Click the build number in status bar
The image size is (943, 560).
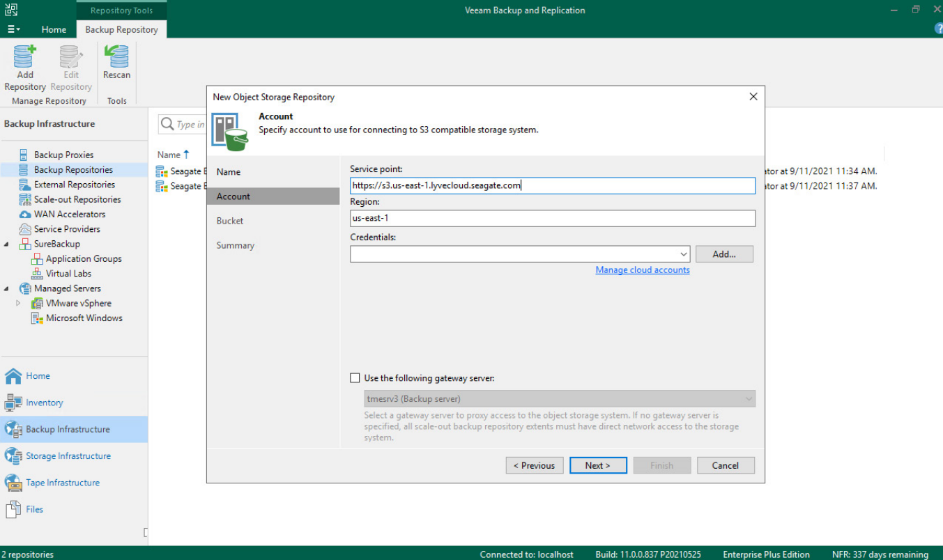pyautogui.click(x=648, y=554)
